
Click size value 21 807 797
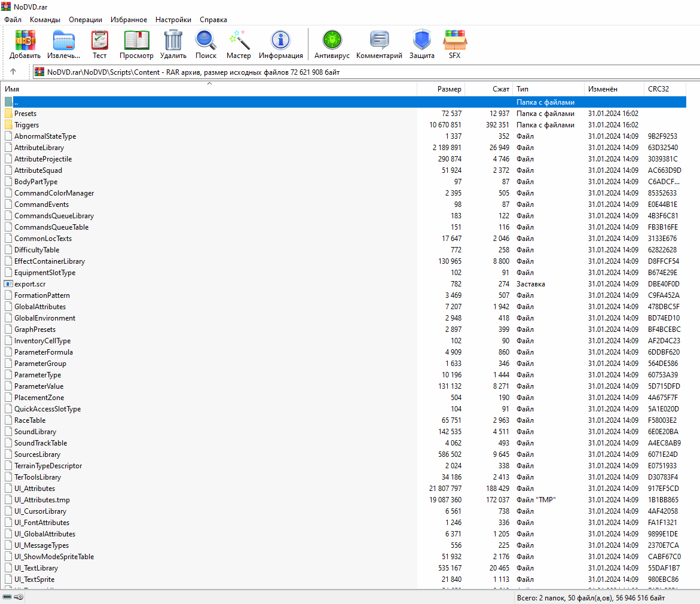445,489
